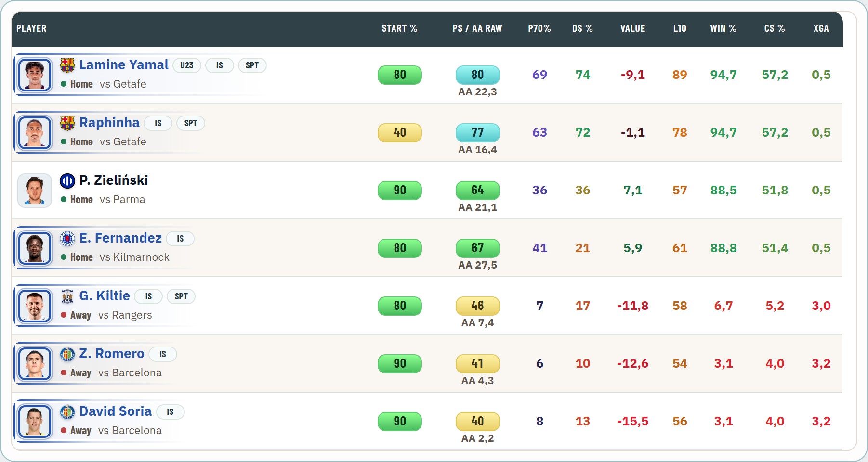Click 'AA 27,5' under Fernandez's score
The height and width of the screenshot is (462, 868).
pyautogui.click(x=478, y=265)
